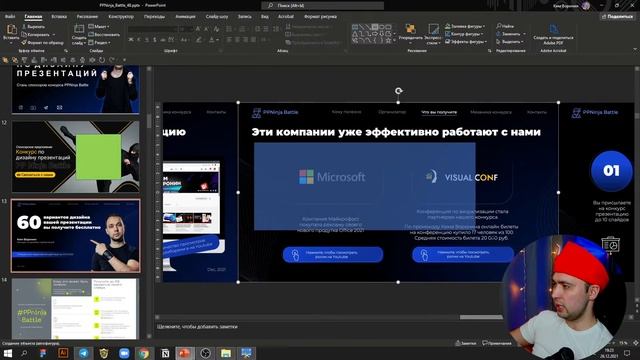Open File Explorer from the taskbar
Screen dimensions: 640x360
[x=226, y=353]
